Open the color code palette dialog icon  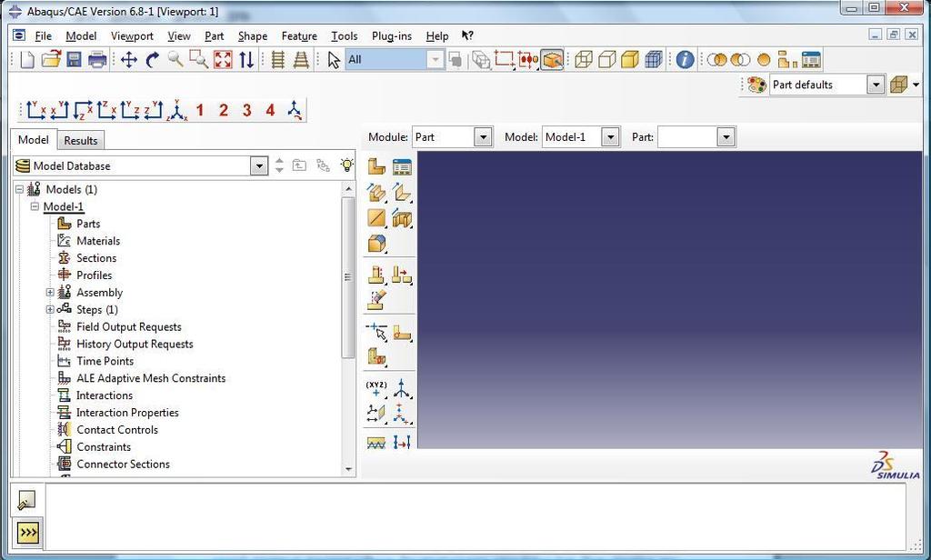(x=756, y=85)
